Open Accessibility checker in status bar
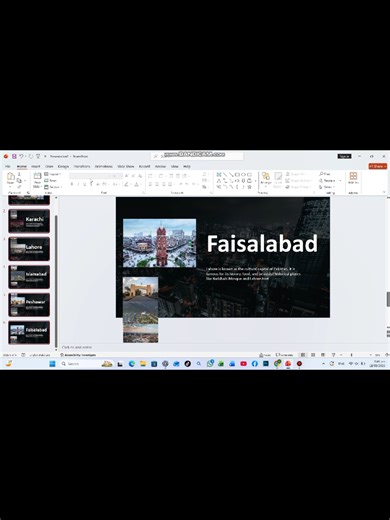Image resolution: width=390 pixels, height=520 pixels. 78,355
